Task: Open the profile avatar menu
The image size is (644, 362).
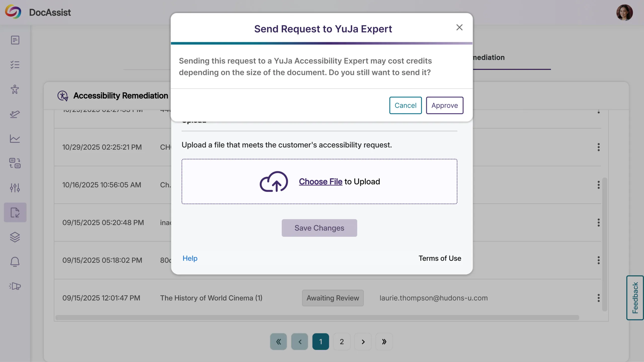Action: (625, 12)
